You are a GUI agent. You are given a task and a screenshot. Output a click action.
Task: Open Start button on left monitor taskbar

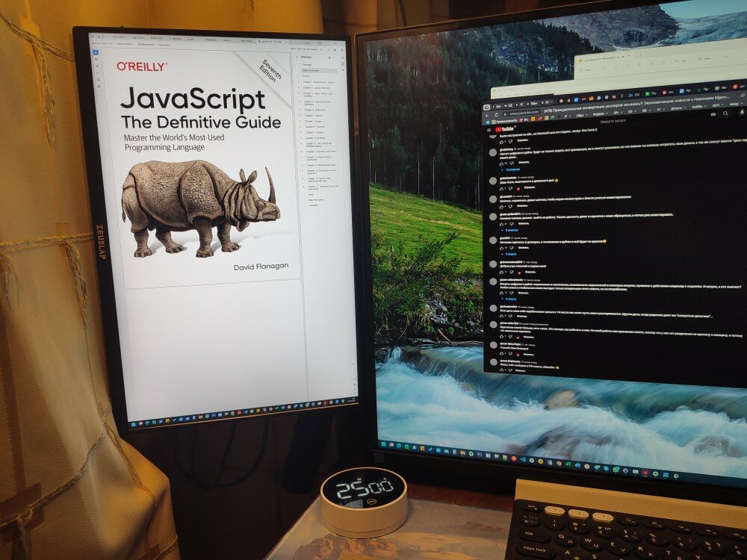133,424
